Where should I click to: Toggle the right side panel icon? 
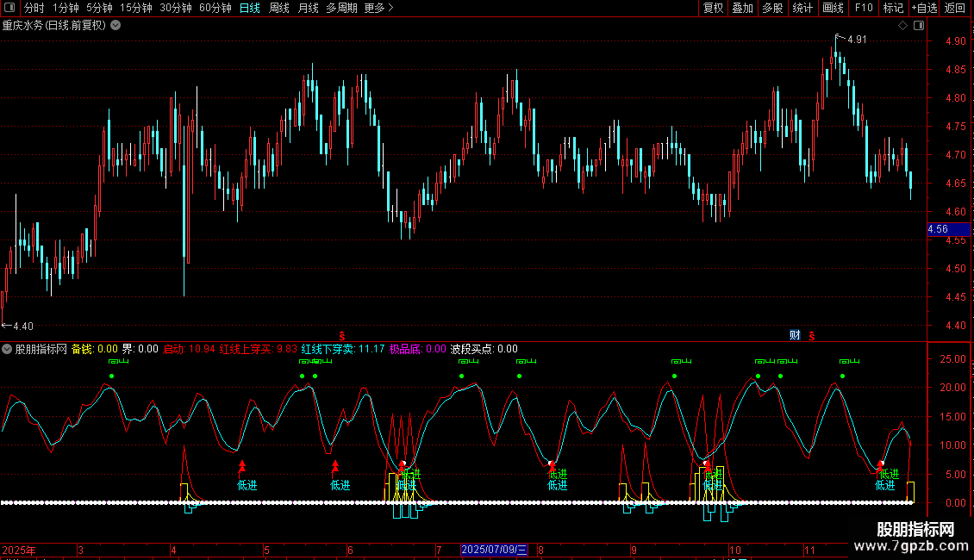[x=919, y=26]
